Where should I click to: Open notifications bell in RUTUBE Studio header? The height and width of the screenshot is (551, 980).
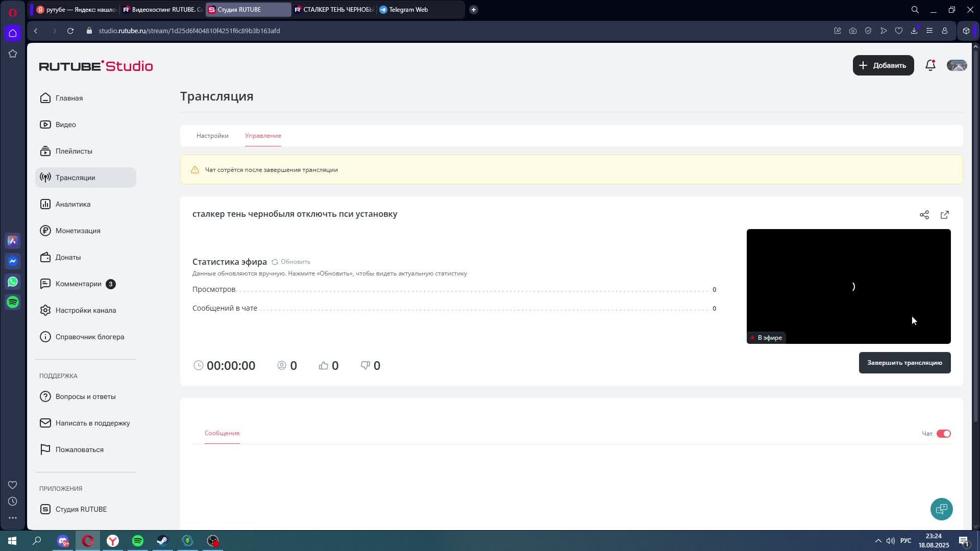[930, 65]
